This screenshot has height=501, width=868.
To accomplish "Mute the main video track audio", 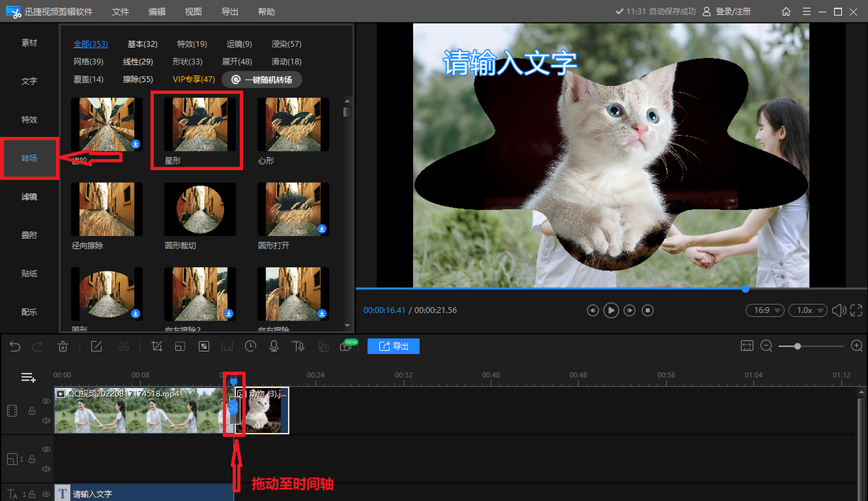I will click(46, 421).
